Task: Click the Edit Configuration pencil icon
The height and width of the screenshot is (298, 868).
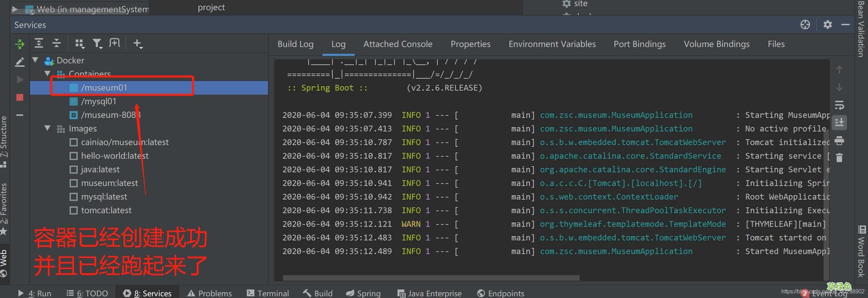Action: click(x=20, y=62)
